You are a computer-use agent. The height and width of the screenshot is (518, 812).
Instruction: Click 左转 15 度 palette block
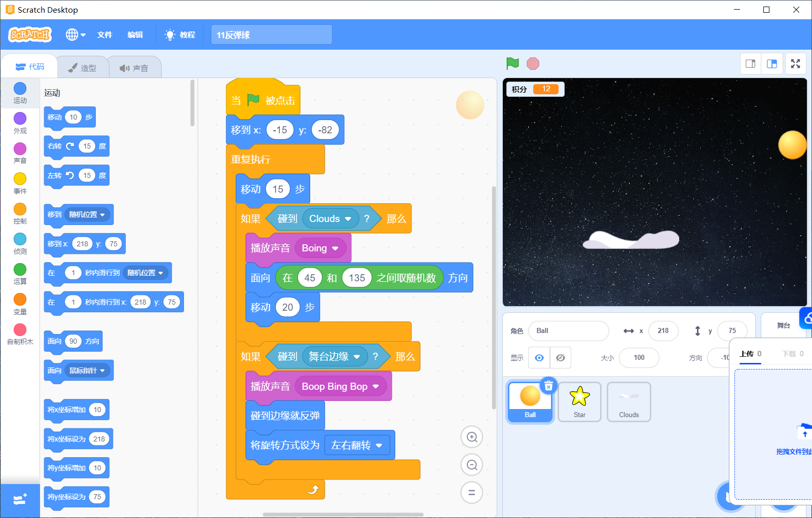[77, 175]
